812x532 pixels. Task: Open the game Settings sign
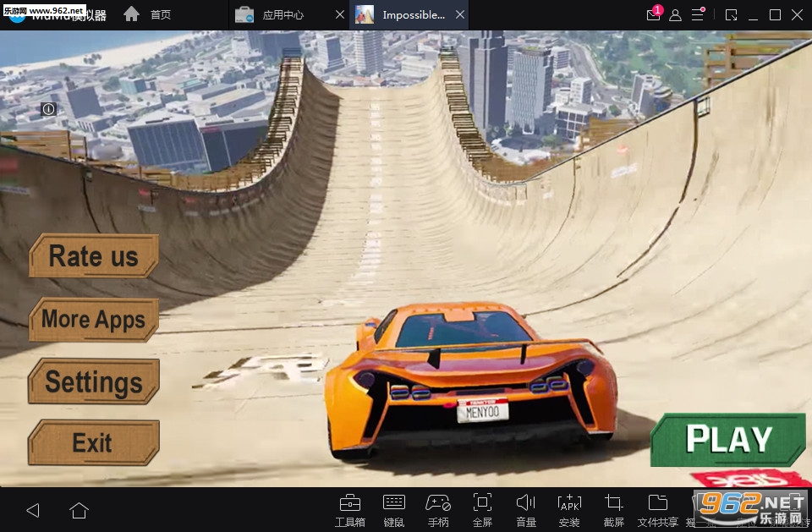(x=93, y=381)
